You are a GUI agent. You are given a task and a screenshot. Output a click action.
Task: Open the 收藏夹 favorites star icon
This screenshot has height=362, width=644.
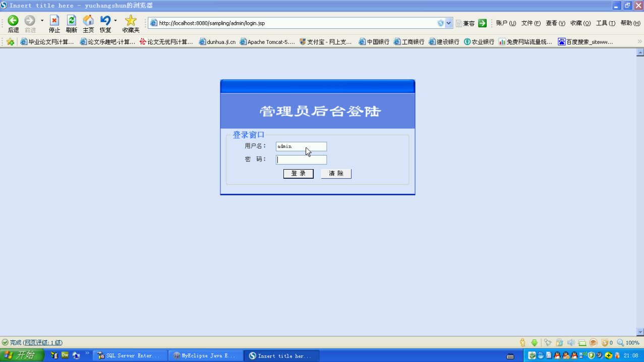(131, 20)
